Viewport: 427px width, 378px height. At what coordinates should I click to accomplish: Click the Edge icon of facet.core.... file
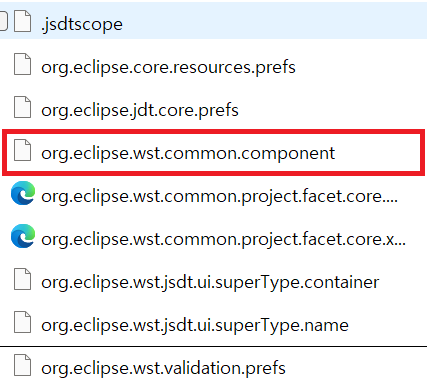coord(23,193)
